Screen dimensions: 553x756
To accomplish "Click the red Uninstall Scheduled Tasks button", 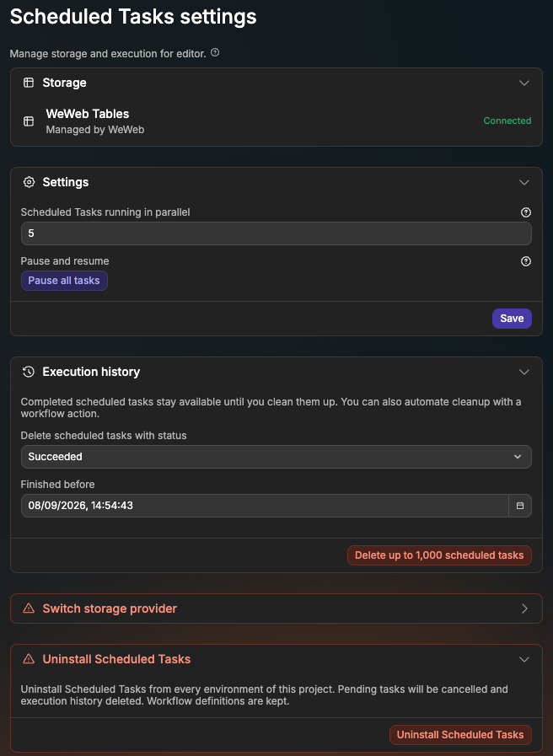I will [460, 735].
